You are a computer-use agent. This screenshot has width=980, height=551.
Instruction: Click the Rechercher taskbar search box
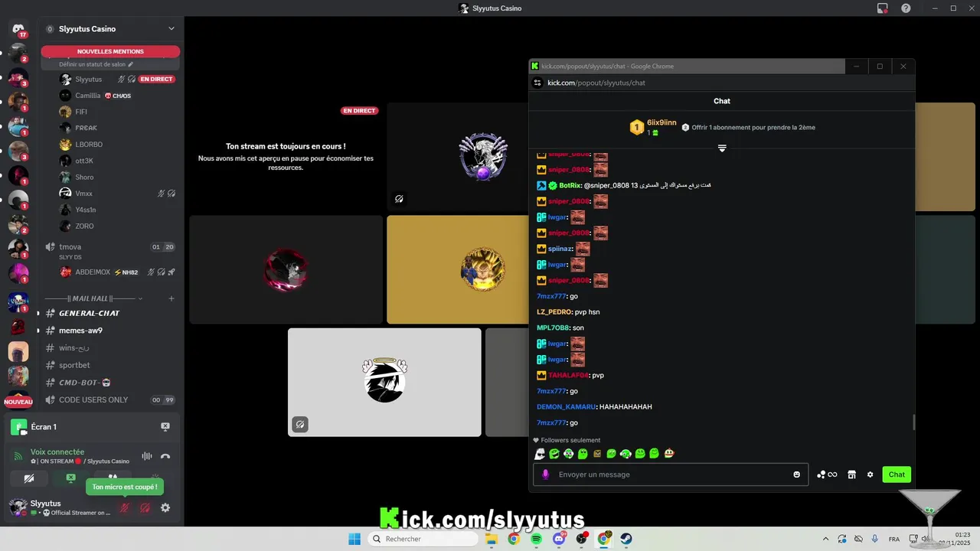coord(423,539)
